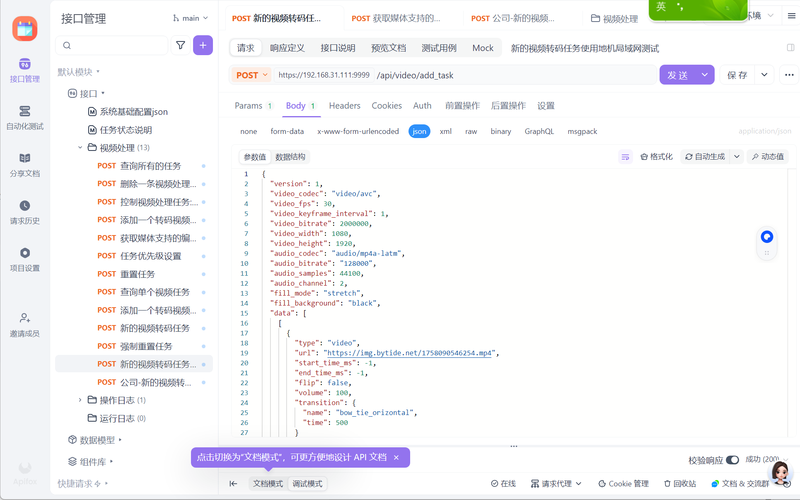Click the avatar at bottom right
The height and width of the screenshot is (500, 800).
(x=780, y=474)
